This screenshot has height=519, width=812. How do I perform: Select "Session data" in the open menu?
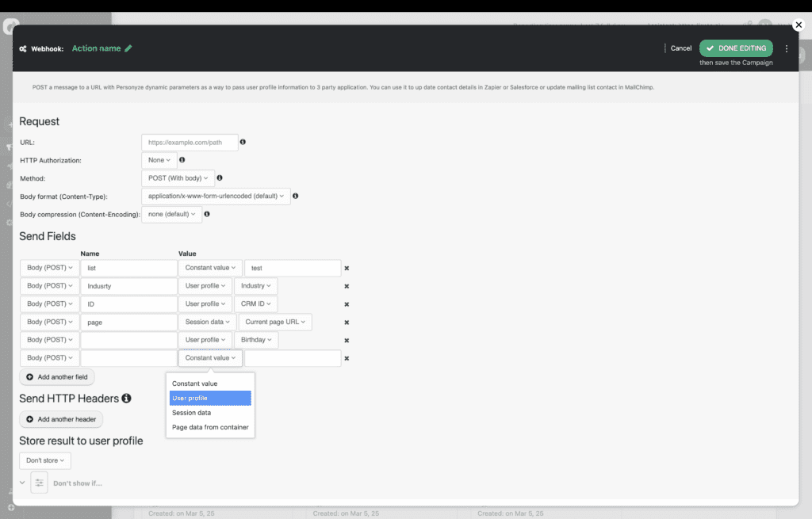(191, 412)
